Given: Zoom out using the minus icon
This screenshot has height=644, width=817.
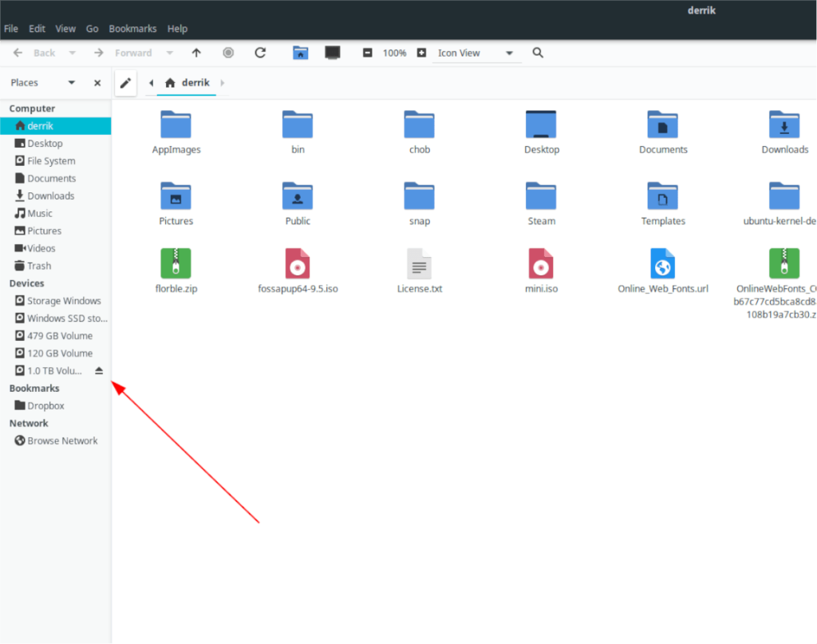Looking at the screenshot, I should pos(368,53).
